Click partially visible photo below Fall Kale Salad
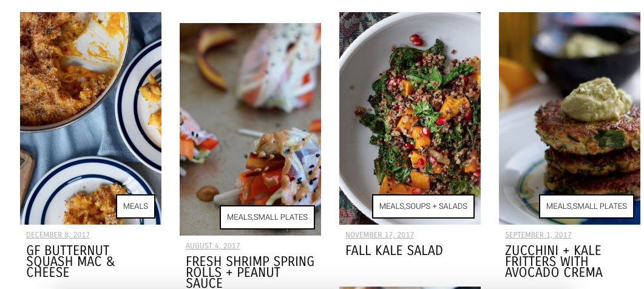 click(x=410, y=288)
